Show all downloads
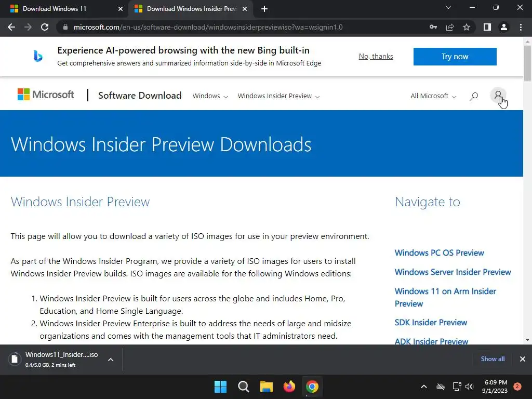The image size is (532, 399). (x=493, y=358)
